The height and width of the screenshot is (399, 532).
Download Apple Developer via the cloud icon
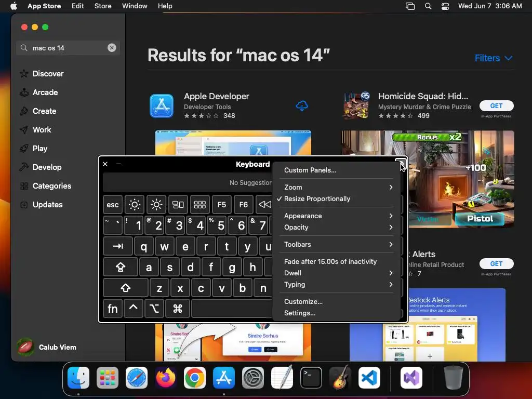(x=302, y=106)
